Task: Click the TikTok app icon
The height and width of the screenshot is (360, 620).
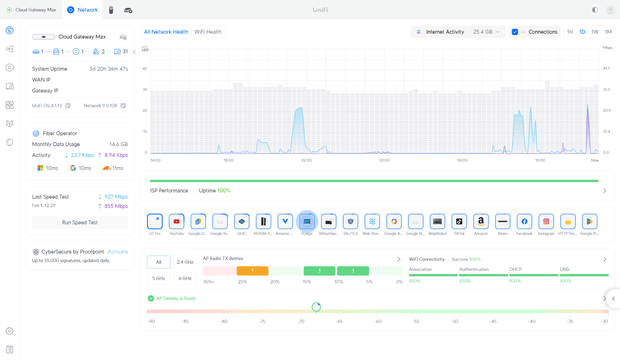Action: click(459, 222)
